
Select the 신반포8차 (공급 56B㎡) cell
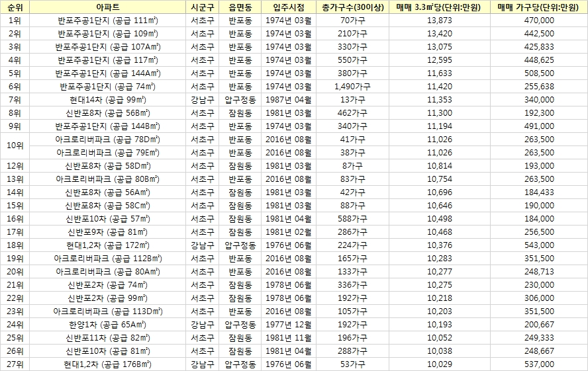pos(108,113)
